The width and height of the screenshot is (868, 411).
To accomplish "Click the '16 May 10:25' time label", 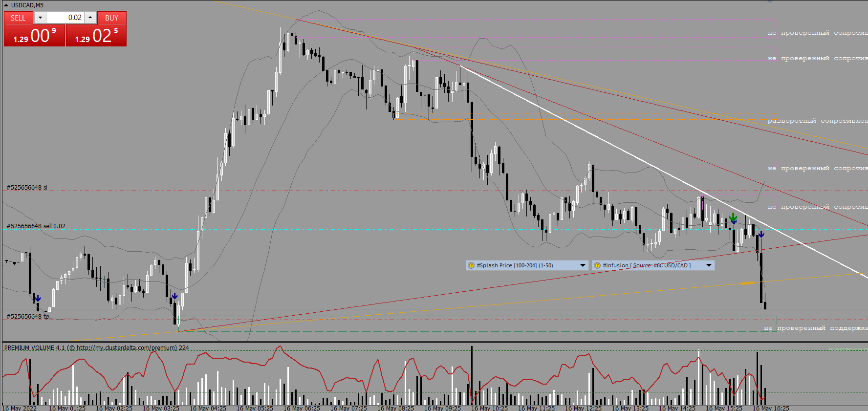I will click(489, 408).
